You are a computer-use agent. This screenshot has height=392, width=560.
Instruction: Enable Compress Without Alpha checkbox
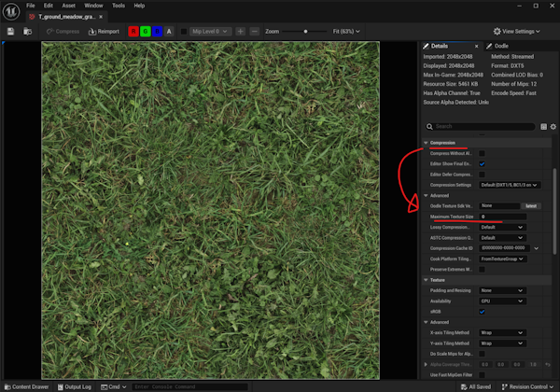(x=482, y=153)
